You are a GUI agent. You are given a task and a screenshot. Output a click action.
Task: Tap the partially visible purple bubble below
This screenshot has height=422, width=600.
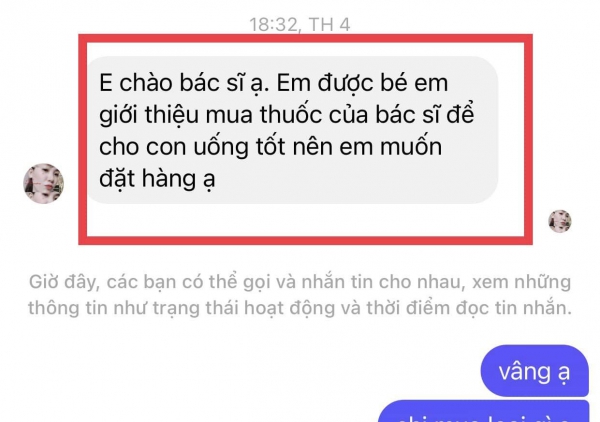pyautogui.click(x=483, y=412)
